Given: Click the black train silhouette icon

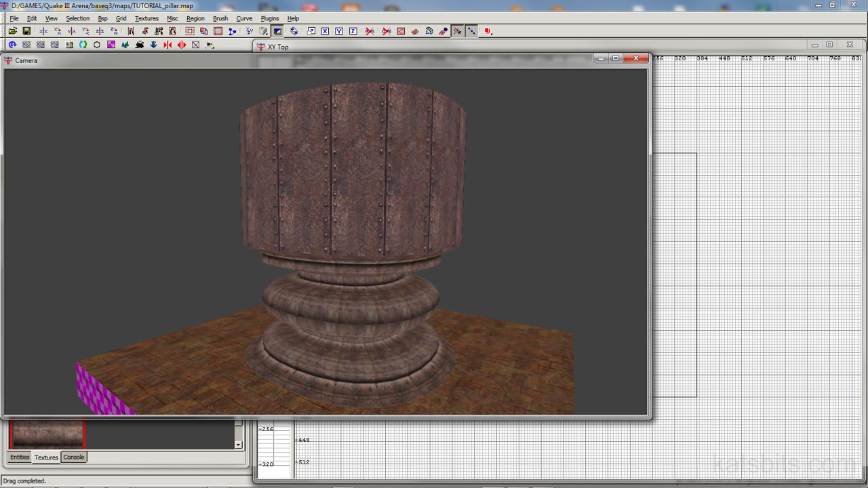Looking at the screenshot, I should 140,45.
